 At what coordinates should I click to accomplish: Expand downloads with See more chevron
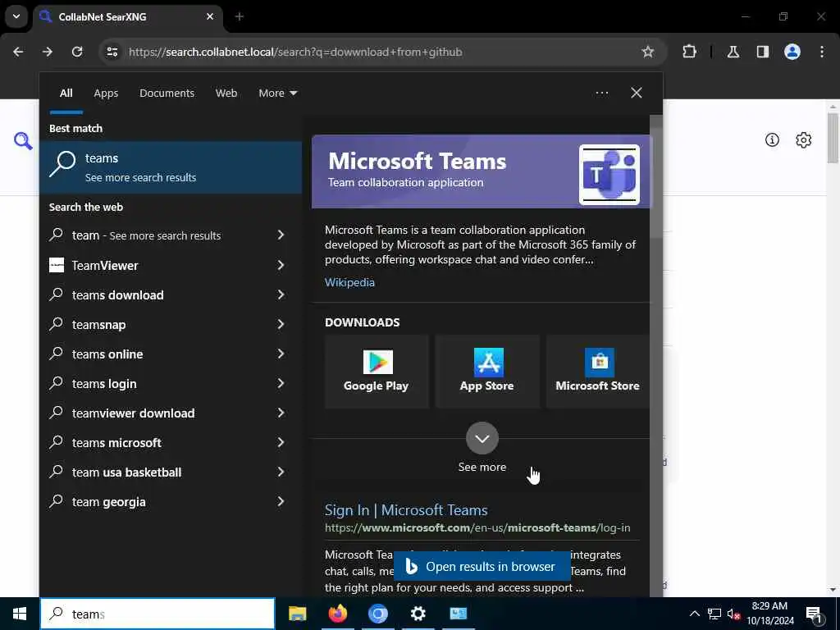(x=482, y=438)
